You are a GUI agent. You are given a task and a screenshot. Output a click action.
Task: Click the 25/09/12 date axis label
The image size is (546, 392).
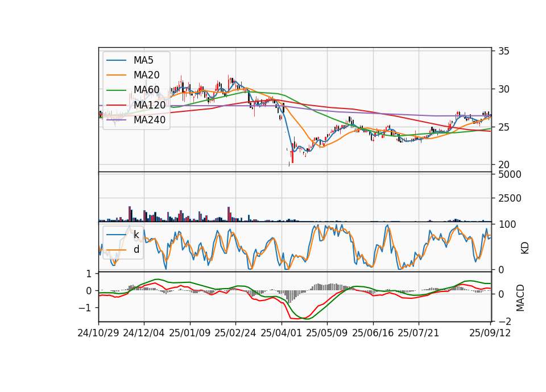[490, 333]
